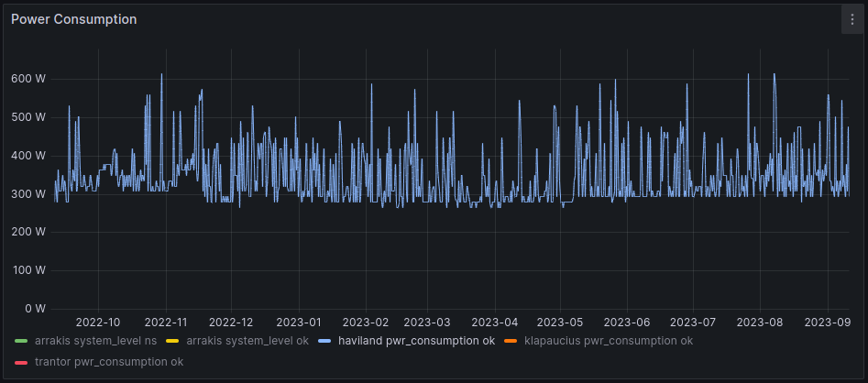The width and height of the screenshot is (868, 383).
Task: Click the 0 W y-axis label
Action: pyautogui.click(x=36, y=309)
